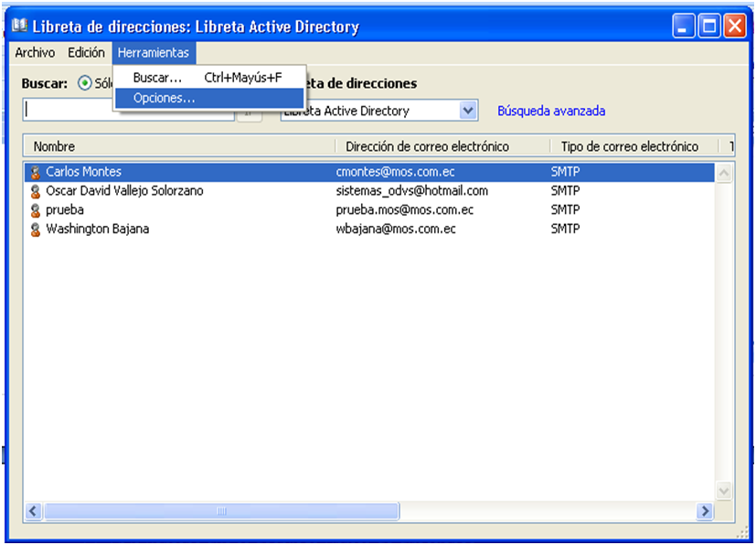Minimize the Libreta de direcciones window
The height and width of the screenshot is (545, 756).
click(683, 26)
